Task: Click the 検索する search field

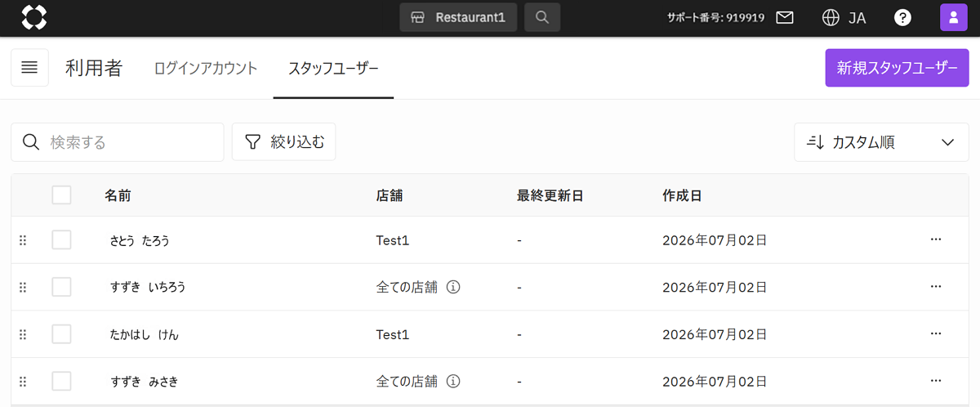Action: [118, 142]
